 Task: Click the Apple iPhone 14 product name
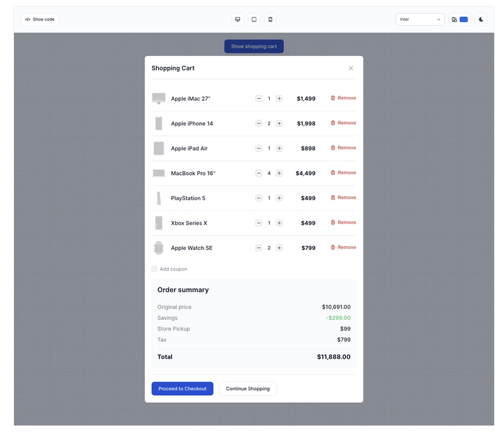(192, 123)
